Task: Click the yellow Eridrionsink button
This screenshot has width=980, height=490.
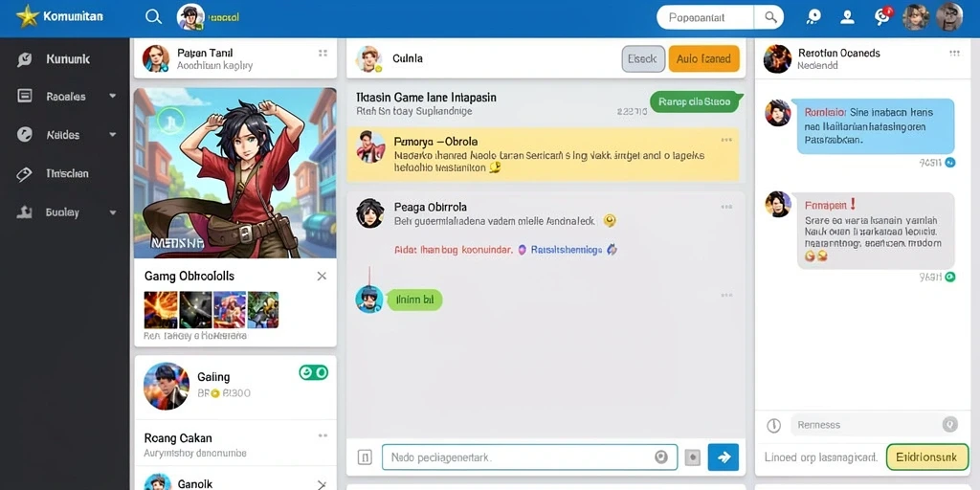Action: 926,457
